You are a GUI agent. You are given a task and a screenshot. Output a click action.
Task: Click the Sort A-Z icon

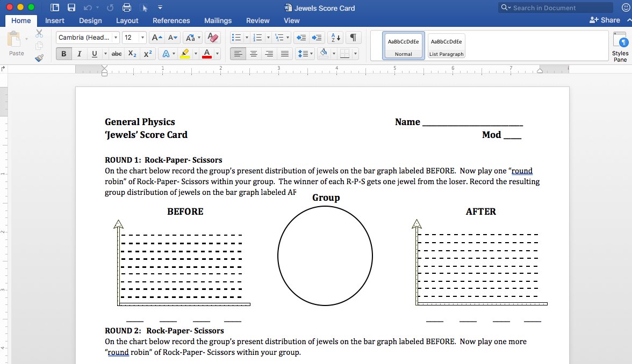pyautogui.click(x=335, y=38)
